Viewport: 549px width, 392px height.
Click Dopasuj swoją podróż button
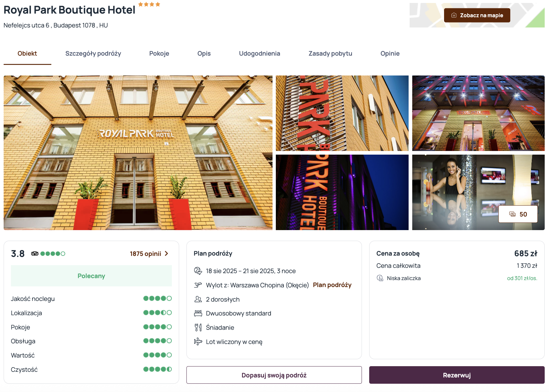pos(274,375)
